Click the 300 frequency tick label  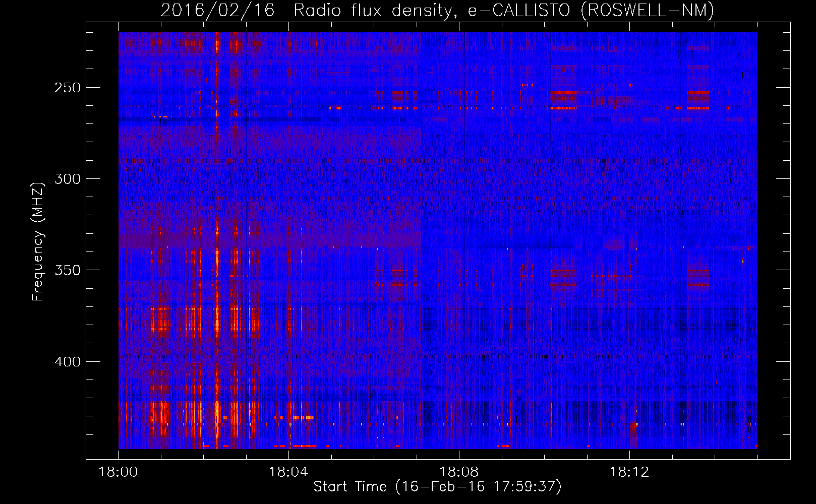[x=68, y=179]
